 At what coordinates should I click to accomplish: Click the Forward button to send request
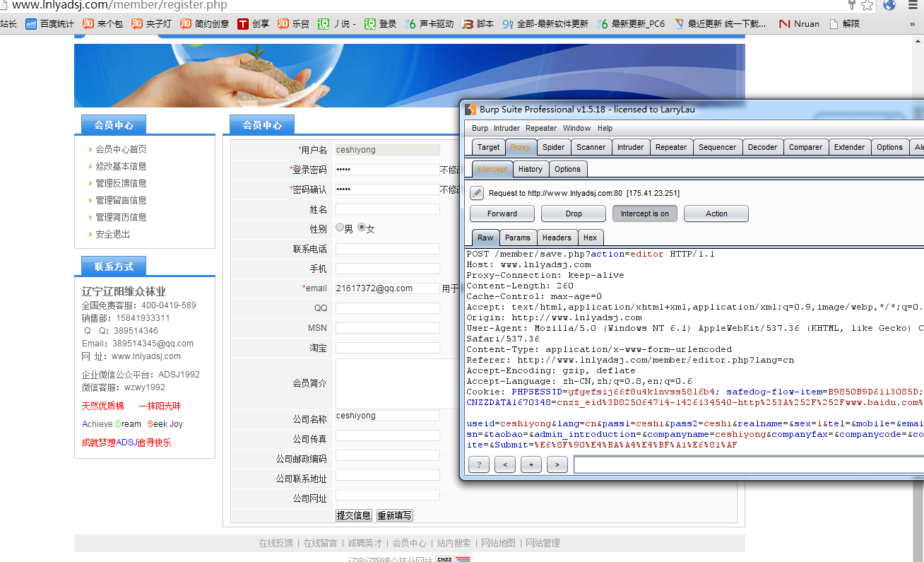pos(502,213)
